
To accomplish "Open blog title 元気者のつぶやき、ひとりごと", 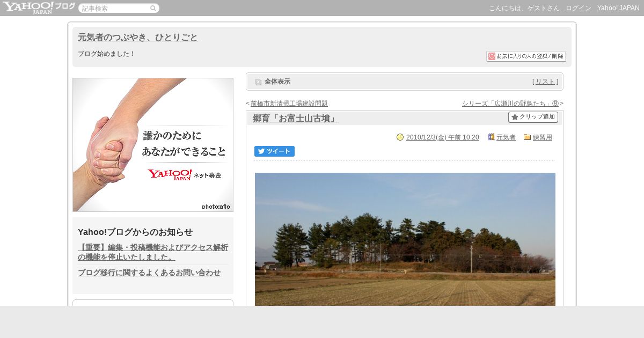I will point(138,38).
